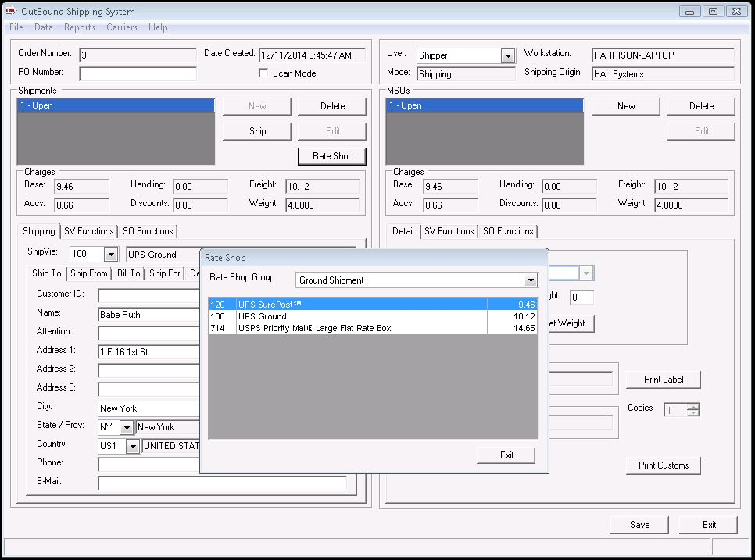The width and height of the screenshot is (755, 560).
Task: Minimize the OutBound Shipping System window
Action: click(x=689, y=11)
